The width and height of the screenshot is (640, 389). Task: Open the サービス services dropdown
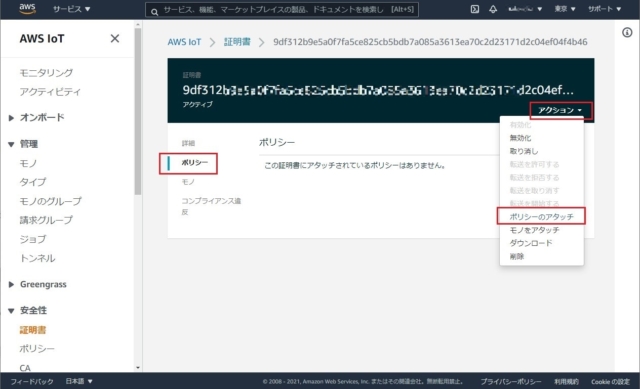click(x=71, y=9)
